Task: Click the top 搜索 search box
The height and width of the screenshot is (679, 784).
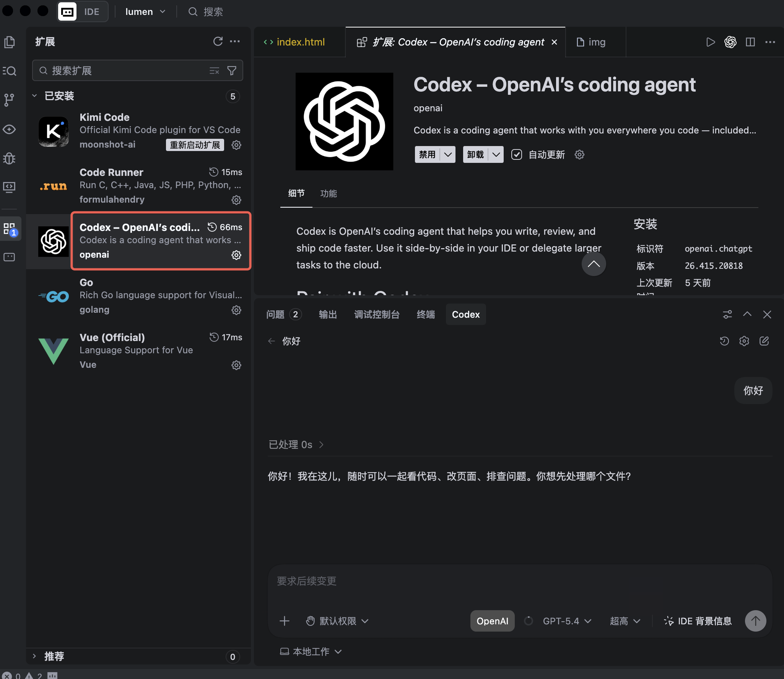Action: pos(206,12)
